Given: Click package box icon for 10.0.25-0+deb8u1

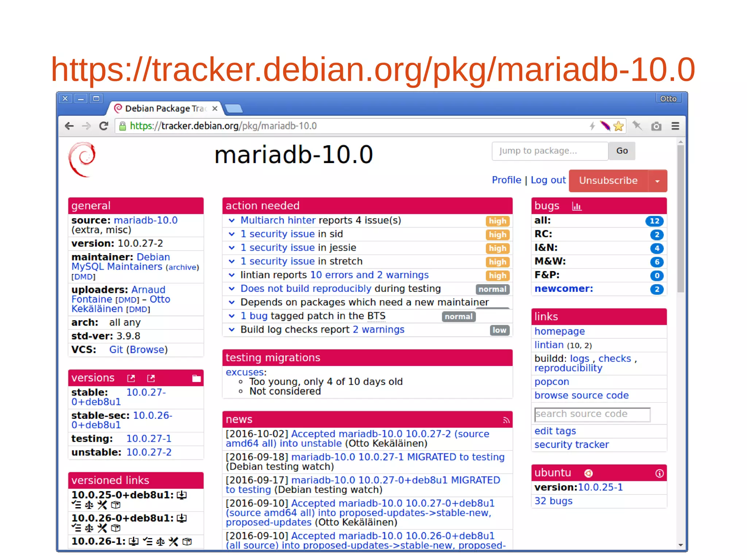Looking at the screenshot, I should 116,505.
